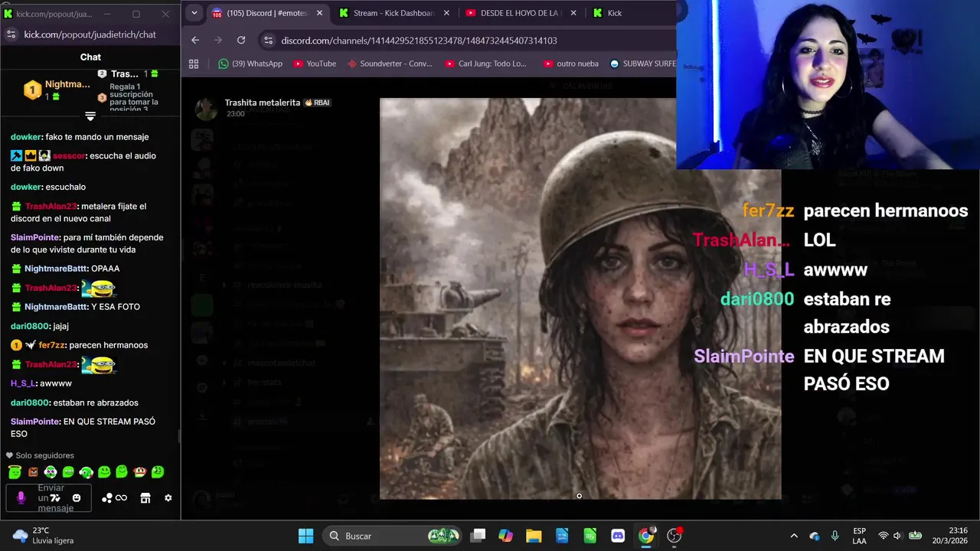Close the Discord #emotes tab
This screenshot has width=980, height=551.
(x=319, y=13)
